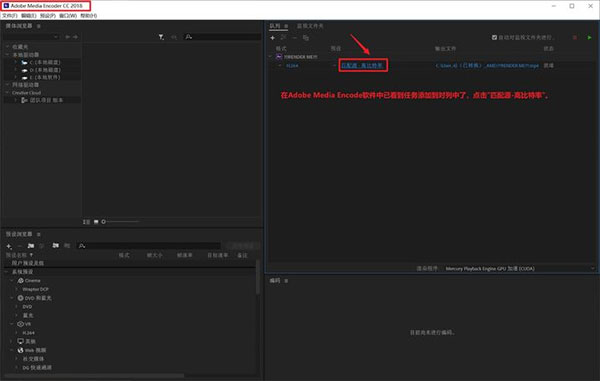Click the import presets icon

(55, 246)
